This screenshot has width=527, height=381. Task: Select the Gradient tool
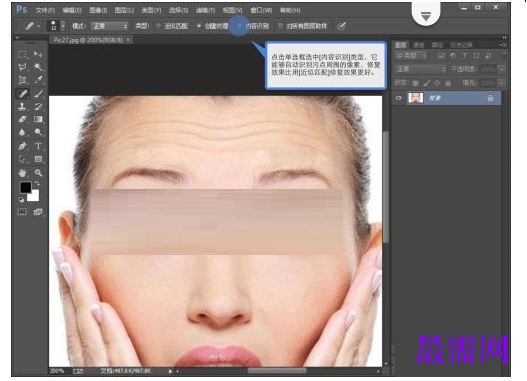pos(38,119)
